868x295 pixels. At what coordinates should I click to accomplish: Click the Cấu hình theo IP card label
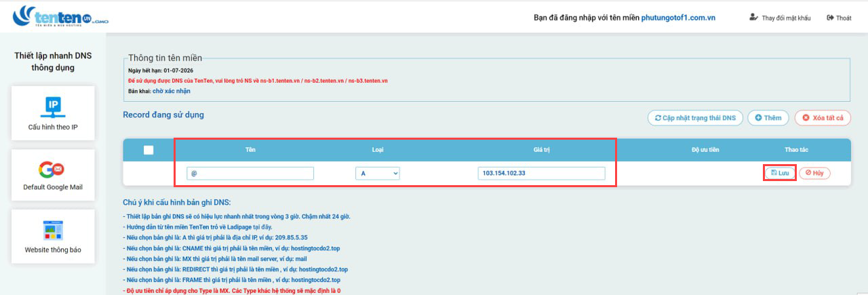click(x=53, y=127)
